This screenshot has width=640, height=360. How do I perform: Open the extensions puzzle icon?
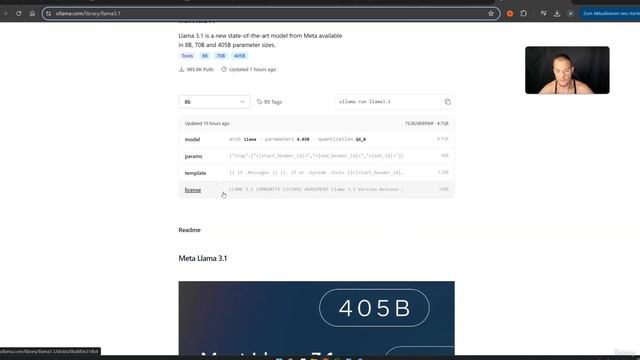click(x=524, y=13)
